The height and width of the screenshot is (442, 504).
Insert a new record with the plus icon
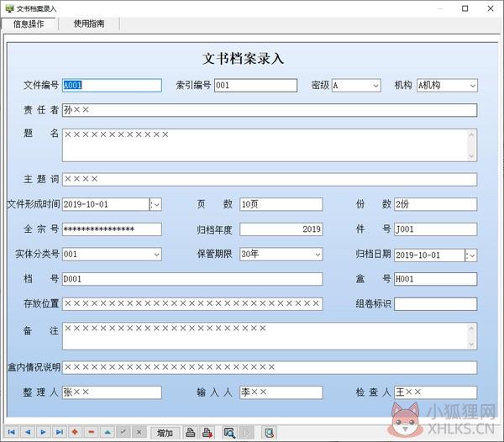tap(76, 433)
